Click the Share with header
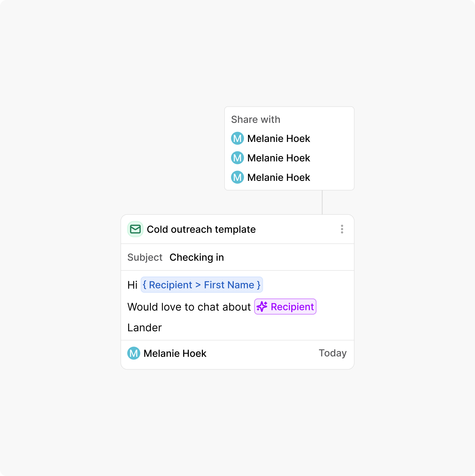475x476 pixels. [x=256, y=119]
